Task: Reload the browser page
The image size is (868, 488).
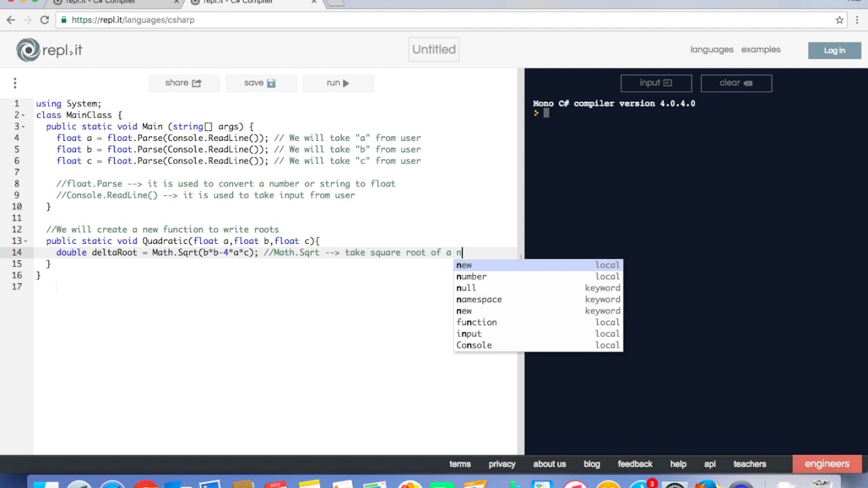Action: click(45, 20)
